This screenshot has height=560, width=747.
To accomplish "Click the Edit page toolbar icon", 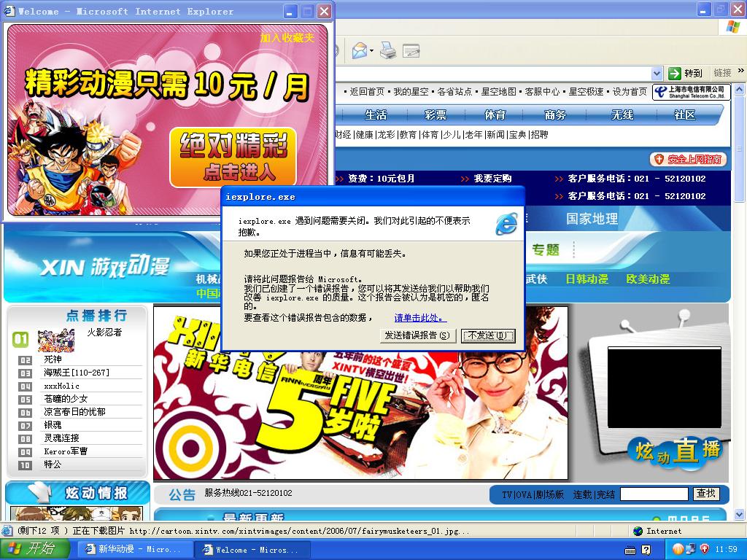I will click(x=411, y=50).
